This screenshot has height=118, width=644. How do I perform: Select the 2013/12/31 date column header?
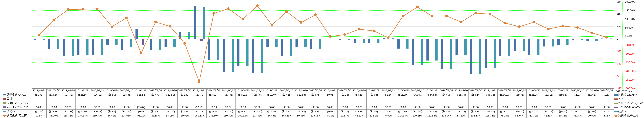[x=199, y=91]
